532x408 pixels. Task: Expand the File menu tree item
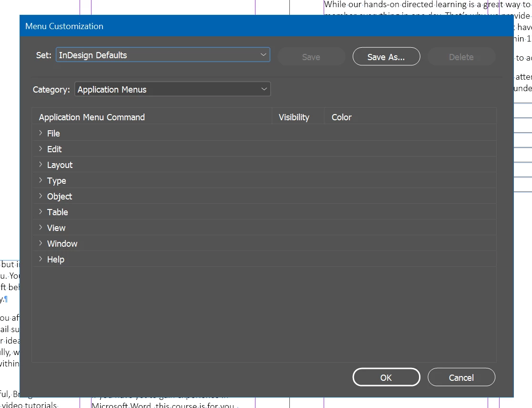tap(41, 133)
